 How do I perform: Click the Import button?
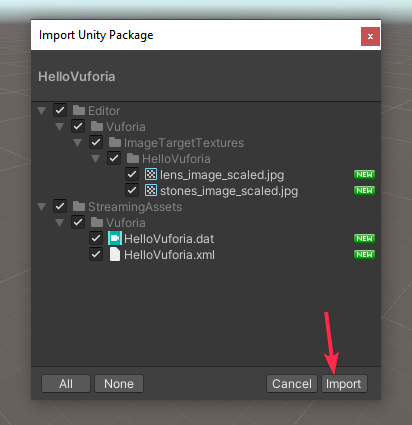click(x=344, y=384)
